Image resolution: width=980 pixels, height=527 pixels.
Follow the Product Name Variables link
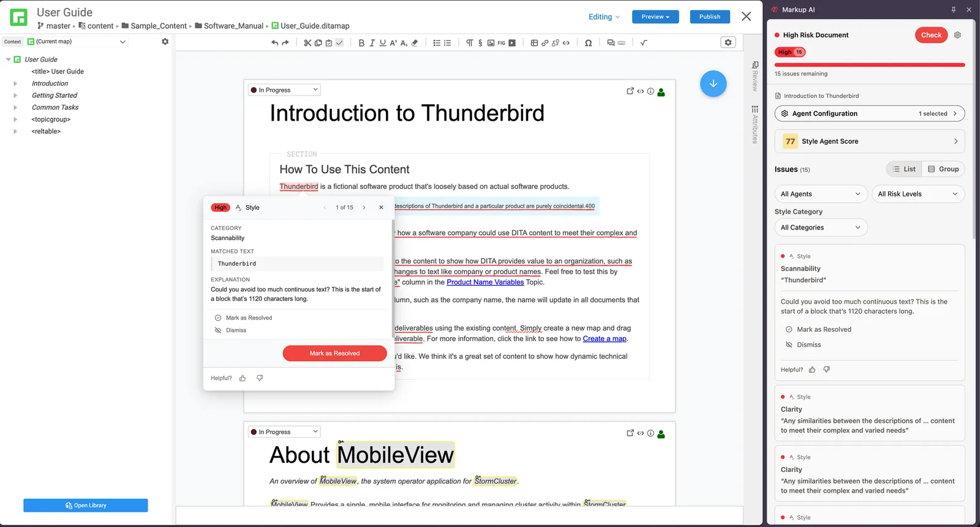click(485, 282)
